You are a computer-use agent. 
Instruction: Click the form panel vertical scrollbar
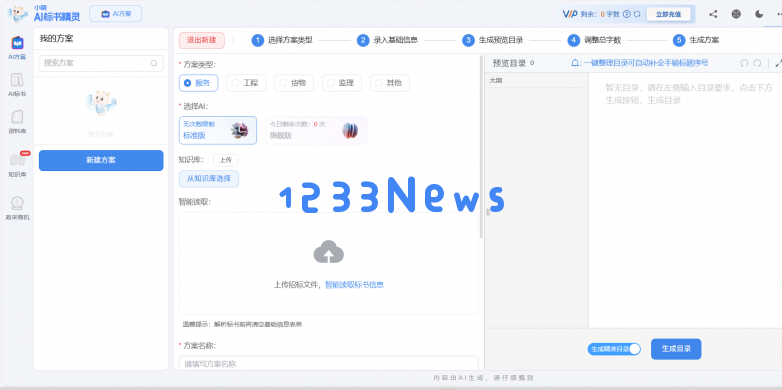tap(481, 147)
